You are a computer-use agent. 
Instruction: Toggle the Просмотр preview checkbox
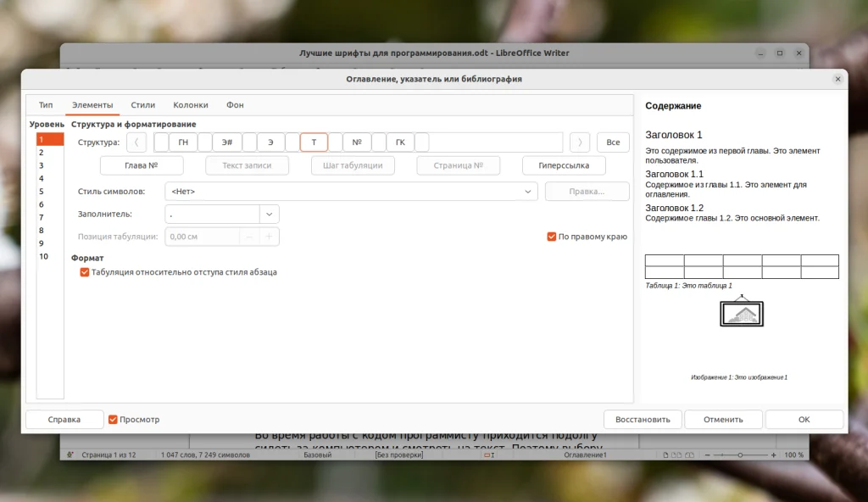113,418
